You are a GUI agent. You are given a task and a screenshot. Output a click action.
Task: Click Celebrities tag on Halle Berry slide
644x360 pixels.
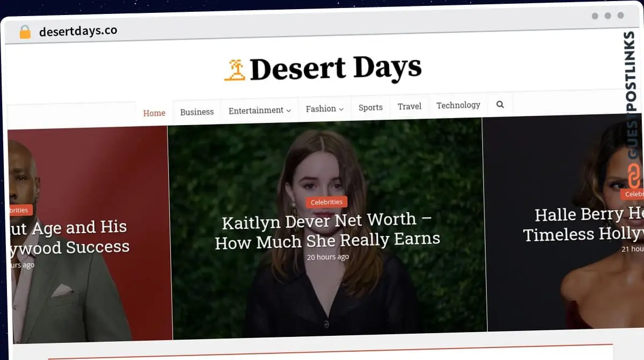pos(633,194)
